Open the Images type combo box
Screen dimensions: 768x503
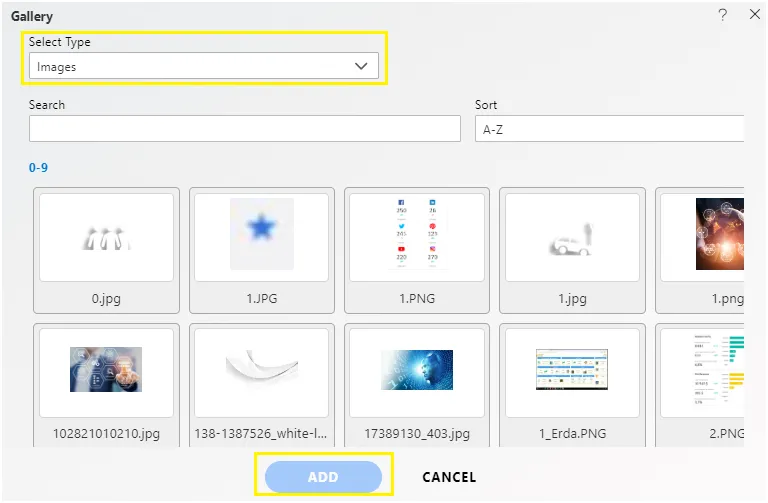pos(204,66)
